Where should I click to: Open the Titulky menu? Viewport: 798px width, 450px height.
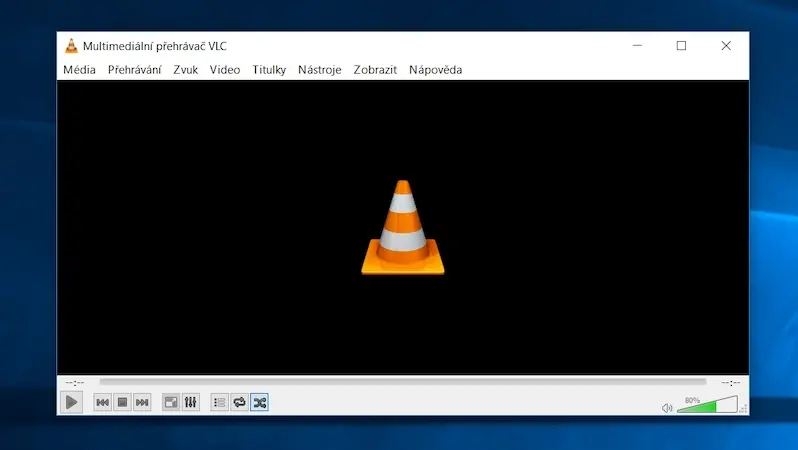click(x=269, y=70)
